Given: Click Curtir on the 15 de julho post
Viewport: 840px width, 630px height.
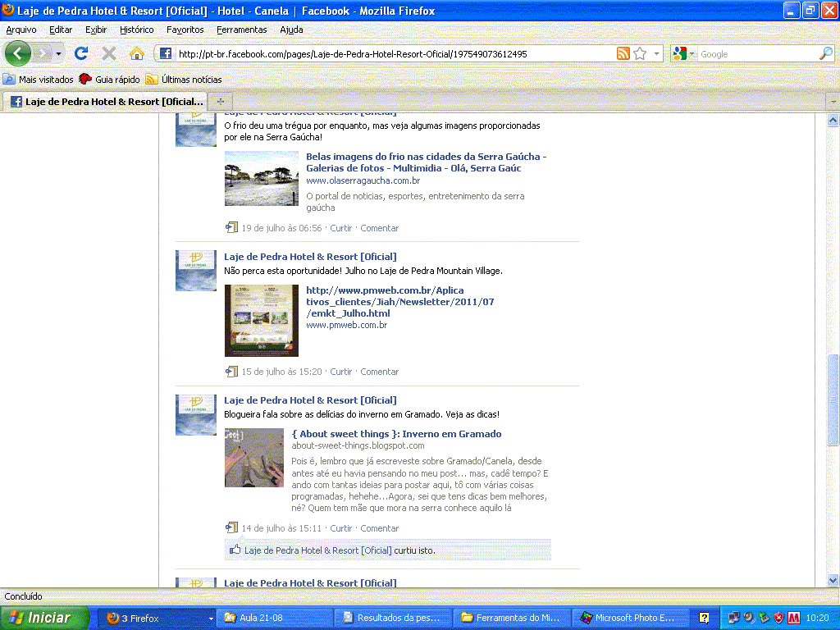Looking at the screenshot, I should (x=340, y=372).
